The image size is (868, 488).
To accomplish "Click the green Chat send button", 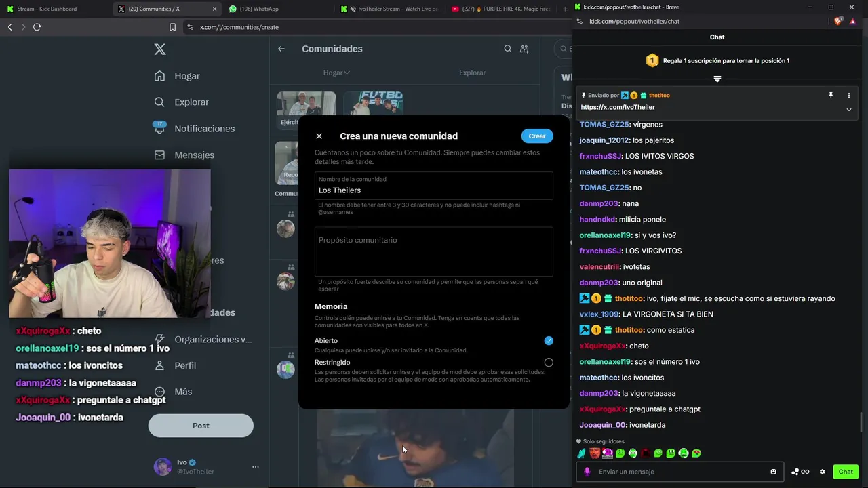I will (x=846, y=472).
